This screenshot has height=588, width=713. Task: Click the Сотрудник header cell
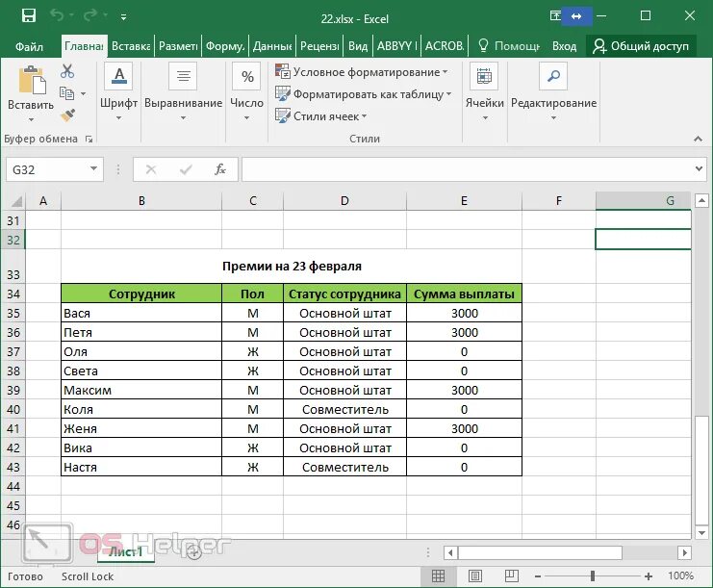point(141,294)
